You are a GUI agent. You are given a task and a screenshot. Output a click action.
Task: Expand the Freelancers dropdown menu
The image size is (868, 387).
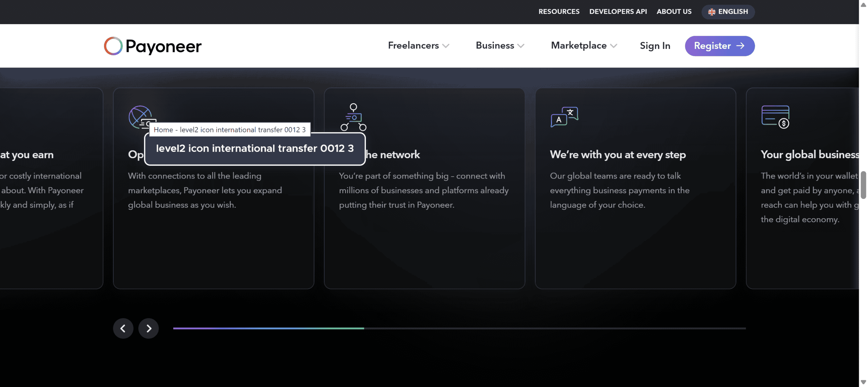(418, 45)
